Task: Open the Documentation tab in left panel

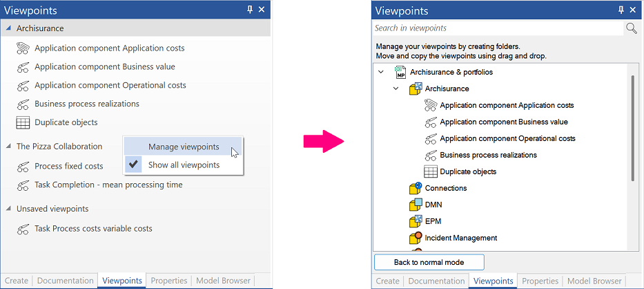Action: tap(66, 281)
